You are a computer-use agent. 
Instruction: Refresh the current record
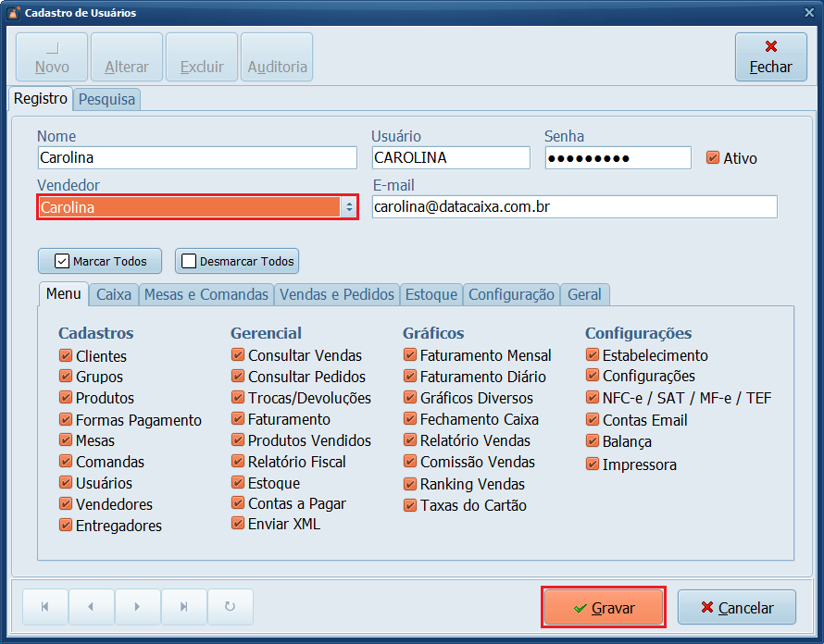click(x=230, y=607)
